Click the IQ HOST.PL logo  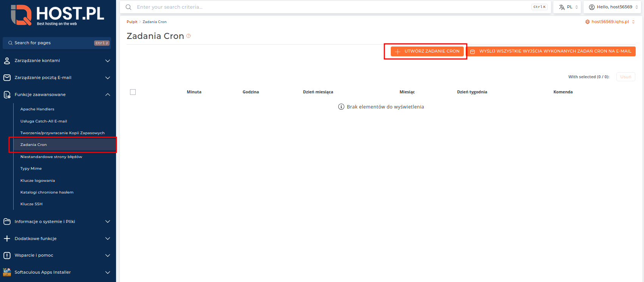(x=57, y=15)
